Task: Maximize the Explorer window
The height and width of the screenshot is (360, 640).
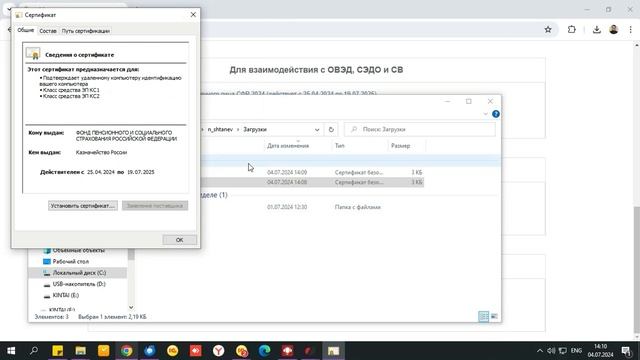Action: pos(469,101)
